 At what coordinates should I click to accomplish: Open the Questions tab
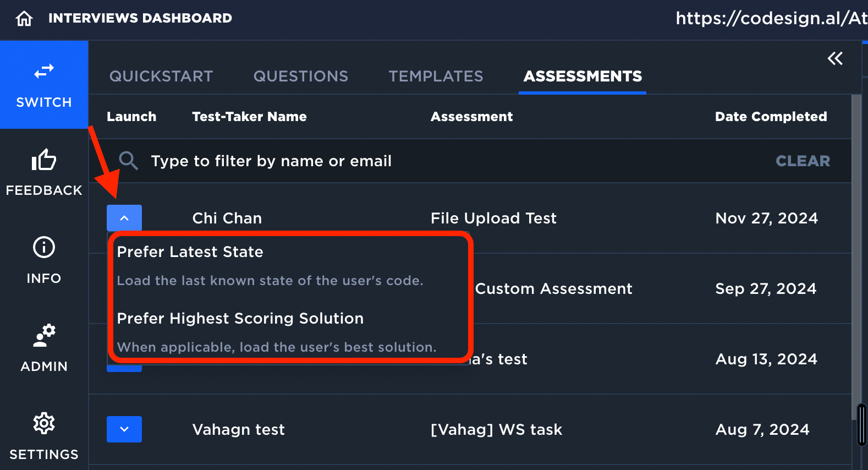coord(300,76)
